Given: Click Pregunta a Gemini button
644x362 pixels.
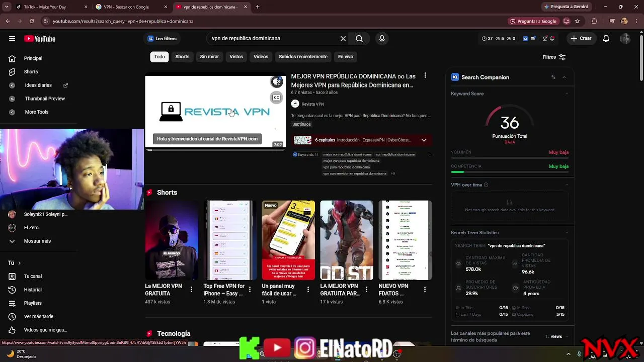Looking at the screenshot, I should 566,7.
